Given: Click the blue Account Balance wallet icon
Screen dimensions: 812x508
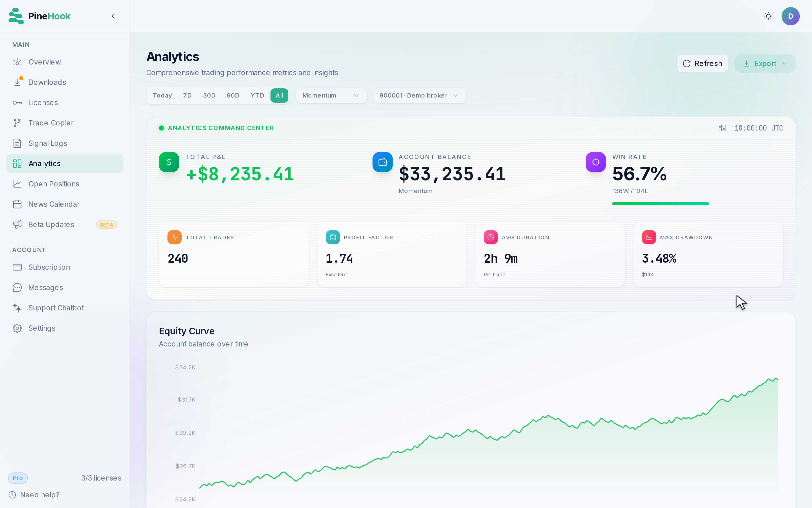Looking at the screenshot, I should [382, 162].
